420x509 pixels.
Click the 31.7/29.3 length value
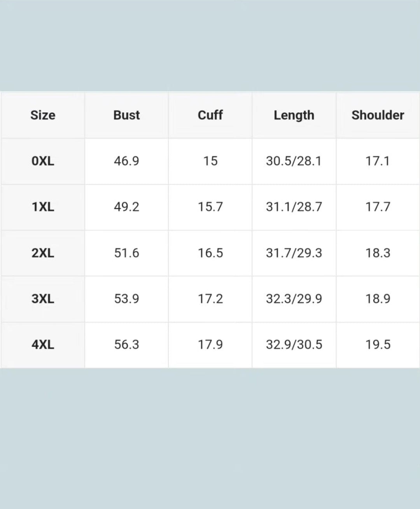(x=294, y=253)
